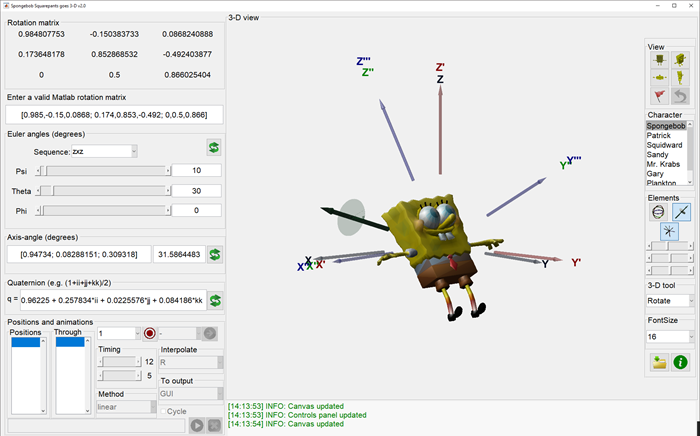
Task: Pick Sandy from the Character list
Action: point(658,154)
